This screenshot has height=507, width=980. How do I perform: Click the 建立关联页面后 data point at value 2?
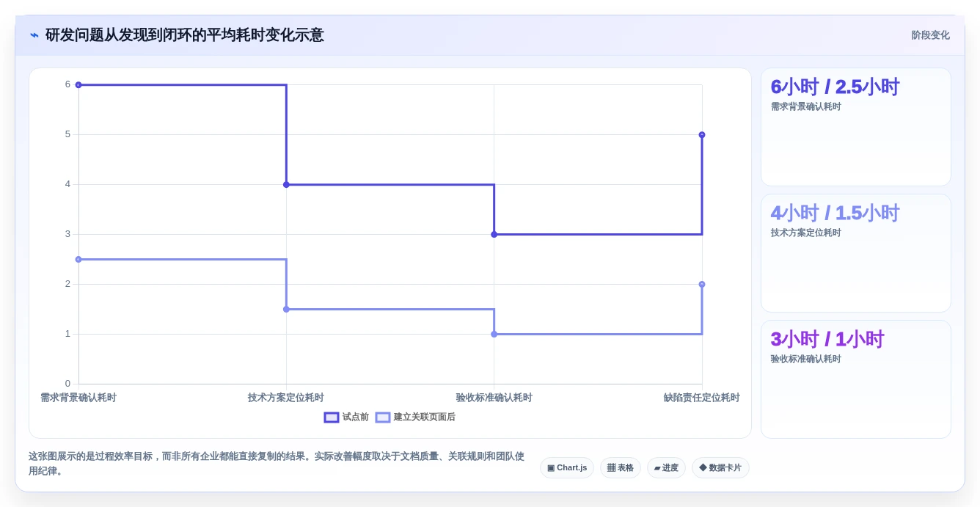click(x=702, y=285)
